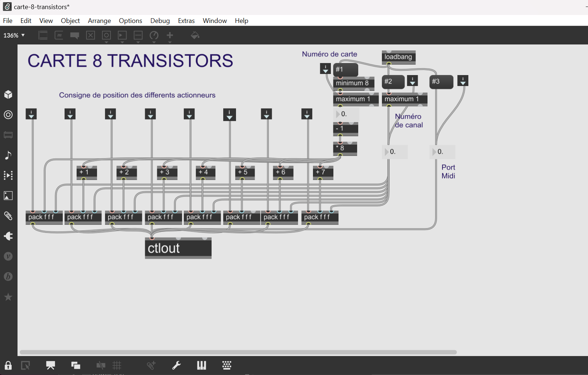Image resolution: width=588 pixels, height=375 pixels.
Task: Open the Debug menu
Action: [x=160, y=21]
